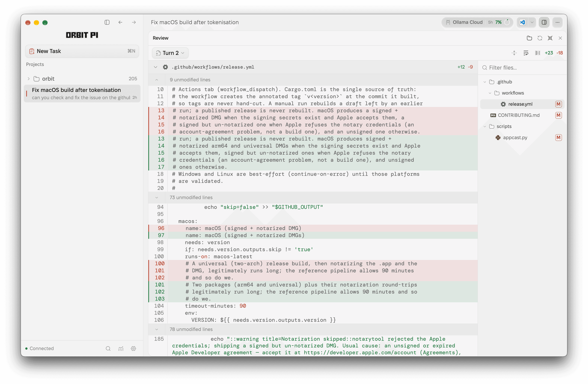Focus the Filter files input

click(523, 68)
